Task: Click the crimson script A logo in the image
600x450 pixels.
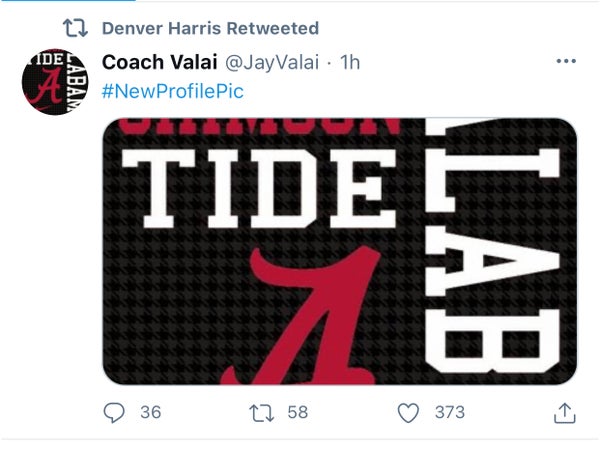Action: 300,320
